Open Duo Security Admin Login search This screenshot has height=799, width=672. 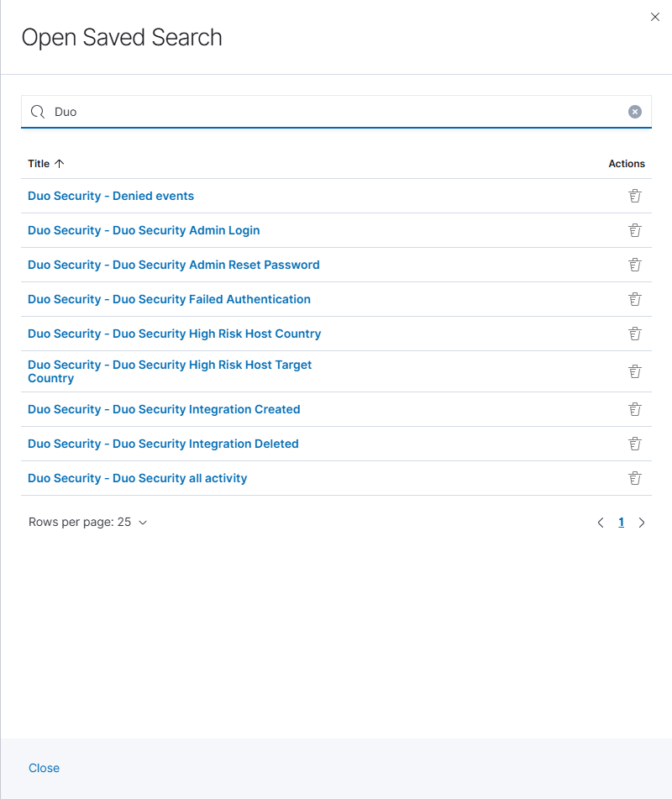[x=144, y=230]
